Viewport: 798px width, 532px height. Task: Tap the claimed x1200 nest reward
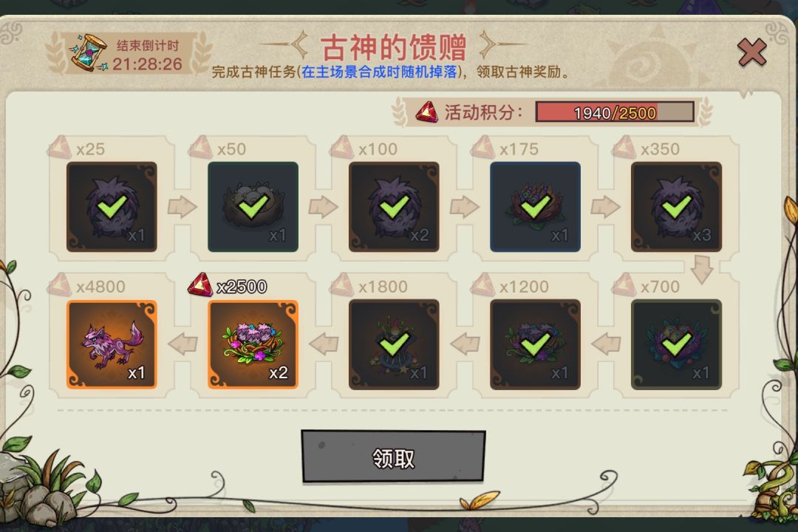click(x=535, y=344)
